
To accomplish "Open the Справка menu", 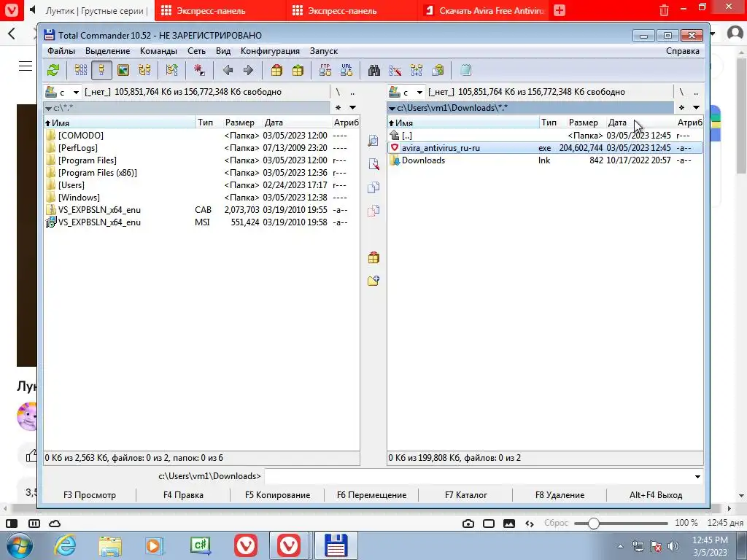I will pyautogui.click(x=682, y=51).
